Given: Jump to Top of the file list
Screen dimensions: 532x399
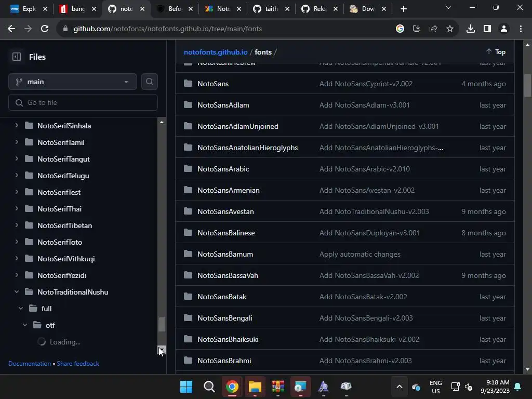Looking at the screenshot, I should pyautogui.click(x=496, y=51).
